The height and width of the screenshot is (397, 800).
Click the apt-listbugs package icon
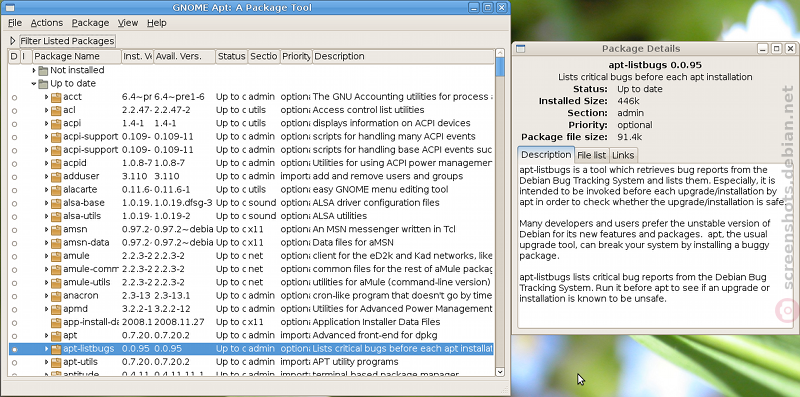pyautogui.click(x=56, y=349)
